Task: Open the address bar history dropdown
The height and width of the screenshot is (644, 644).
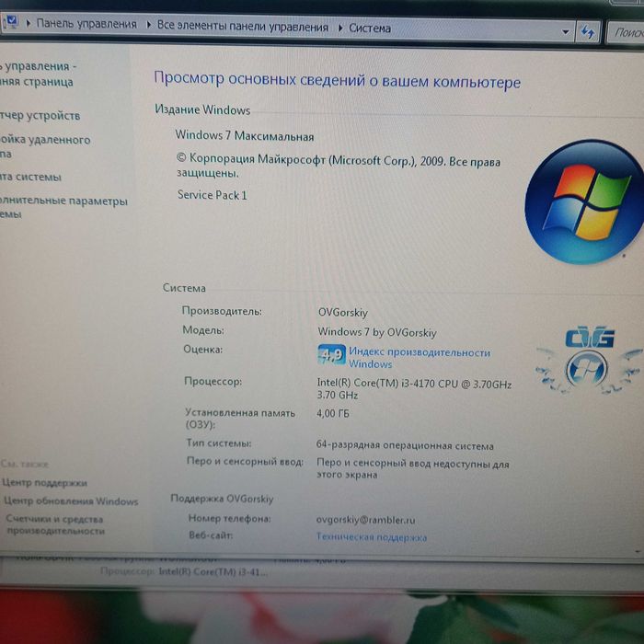Action: [566, 31]
